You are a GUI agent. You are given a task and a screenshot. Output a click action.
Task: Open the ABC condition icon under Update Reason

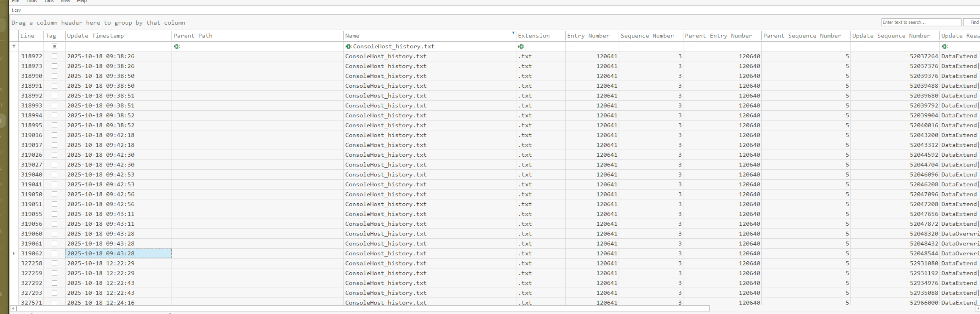945,46
